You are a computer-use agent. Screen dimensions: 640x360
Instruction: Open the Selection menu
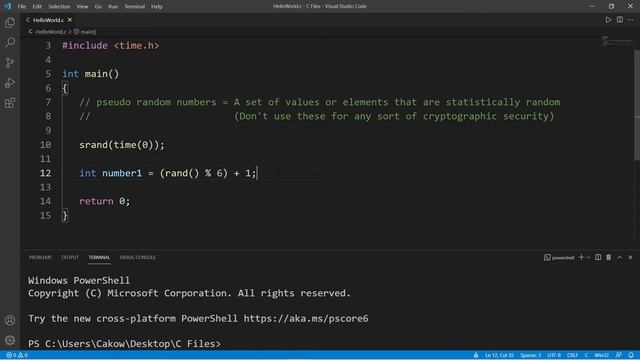click(x=59, y=7)
